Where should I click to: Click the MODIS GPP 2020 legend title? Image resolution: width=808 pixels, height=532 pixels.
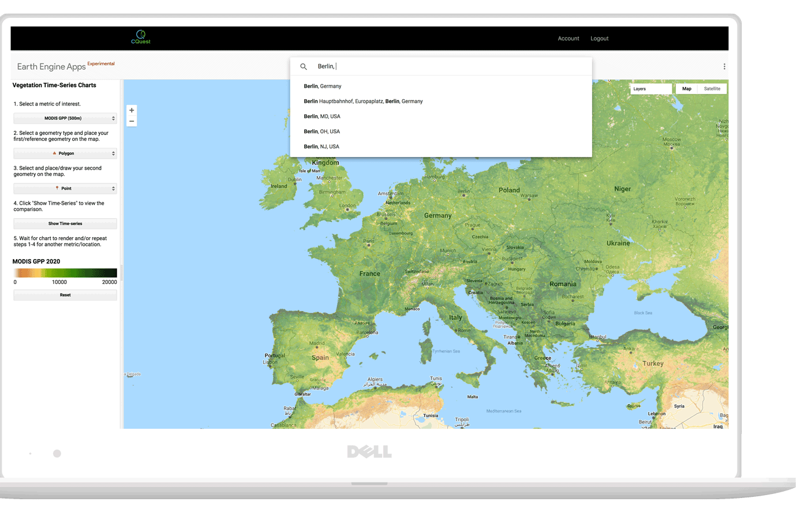click(x=36, y=261)
